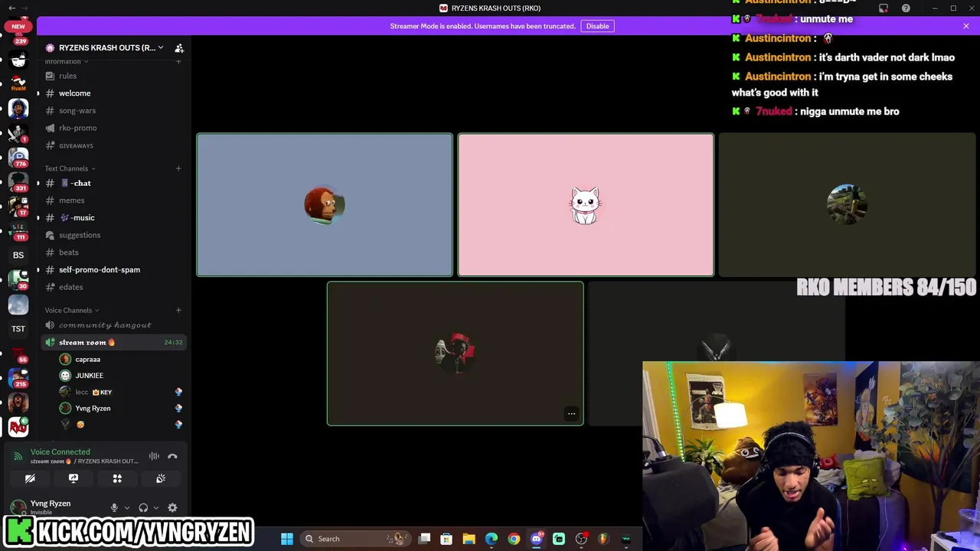980x551 pixels.
Task: Open the memes channel
Action: 113,201
